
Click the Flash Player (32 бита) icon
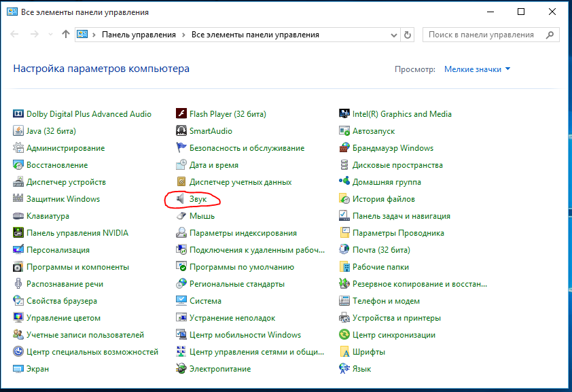[181, 113]
